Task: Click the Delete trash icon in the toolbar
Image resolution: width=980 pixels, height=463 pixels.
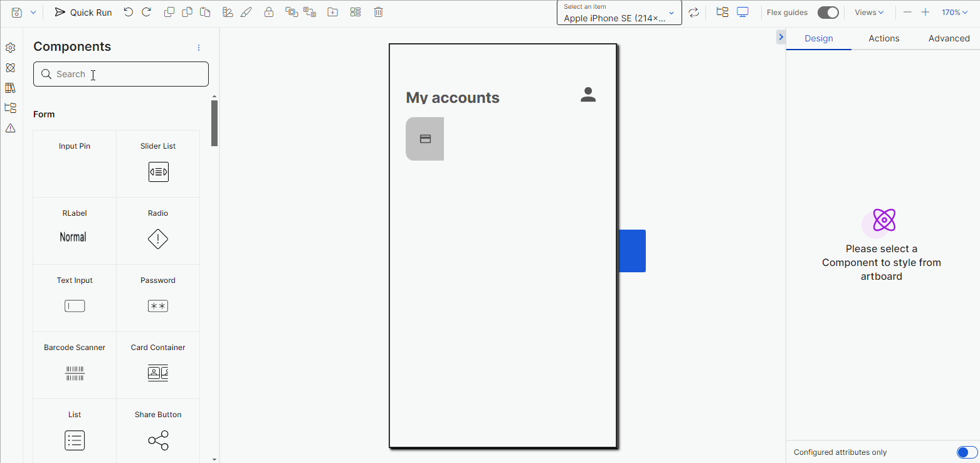Action: pyautogui.click(x=378, y=11)
